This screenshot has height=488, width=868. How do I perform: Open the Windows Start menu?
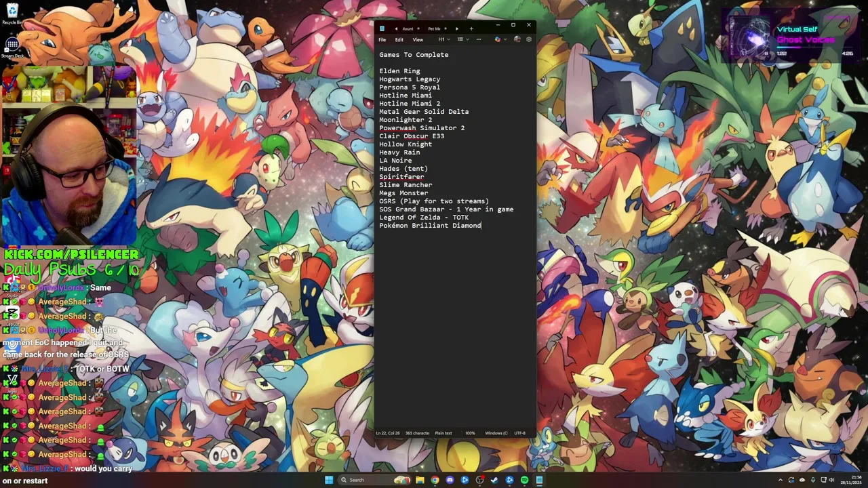pyautogui.click(x=329, y=480)
